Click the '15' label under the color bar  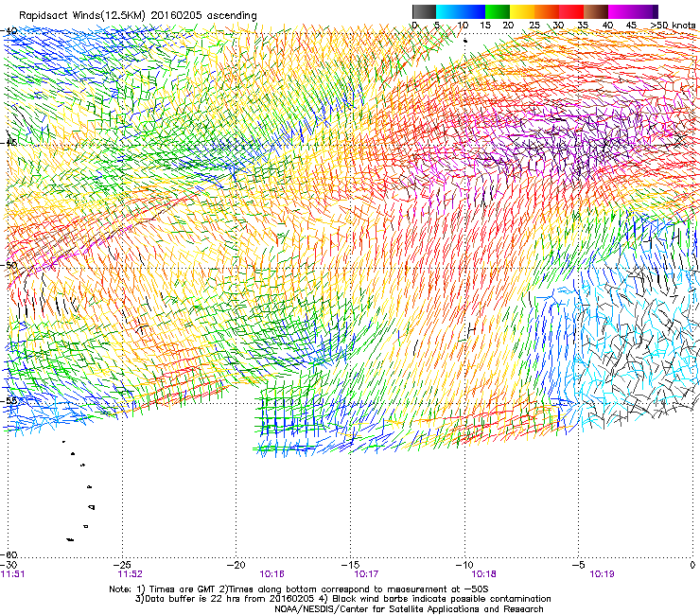pos(485,26)
